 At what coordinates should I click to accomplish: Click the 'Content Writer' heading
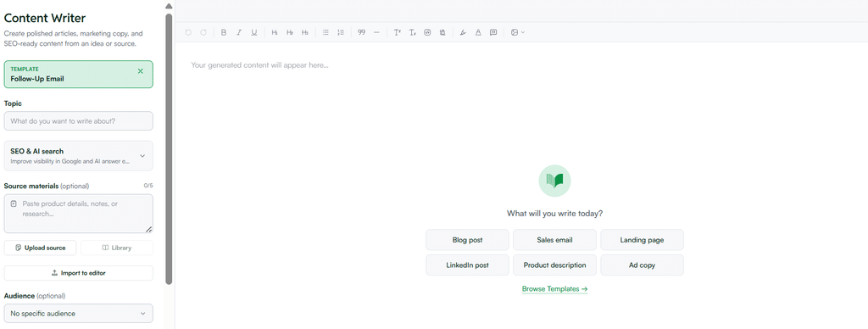point(45,19)
